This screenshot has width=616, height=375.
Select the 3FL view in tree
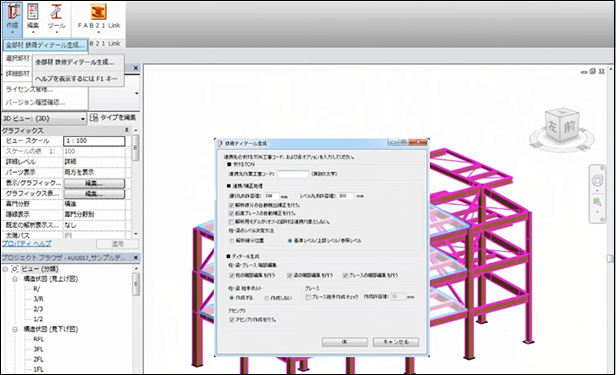tap(38, 349)
